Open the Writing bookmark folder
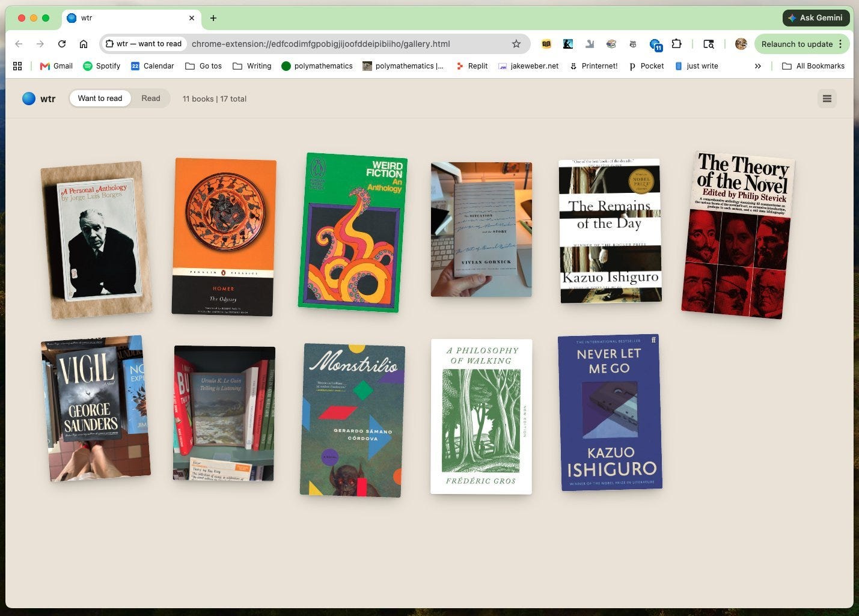This screenshot has width=859, height=616. click(252, 66)
